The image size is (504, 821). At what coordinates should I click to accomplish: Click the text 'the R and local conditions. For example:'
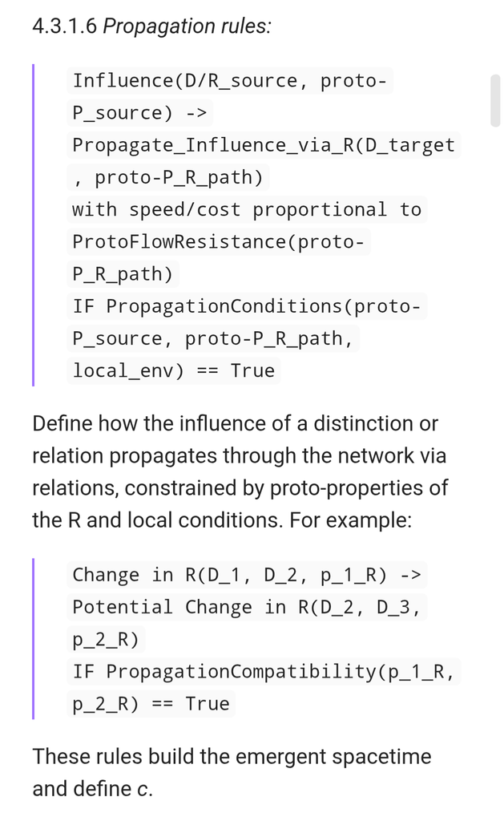[222, 520]
